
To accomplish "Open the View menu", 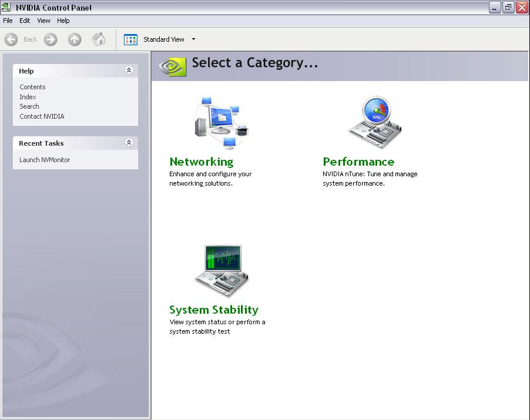I will tap(43, 21).
